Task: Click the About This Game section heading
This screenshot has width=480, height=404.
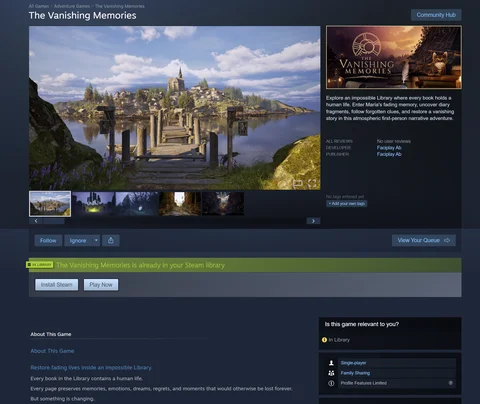Action: pyautogui.click(x=51, y=334)
